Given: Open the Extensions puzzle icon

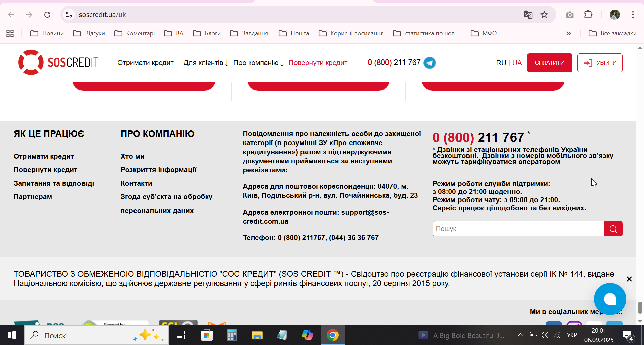Looking at the screenshot, I should (x=588, y=15).
